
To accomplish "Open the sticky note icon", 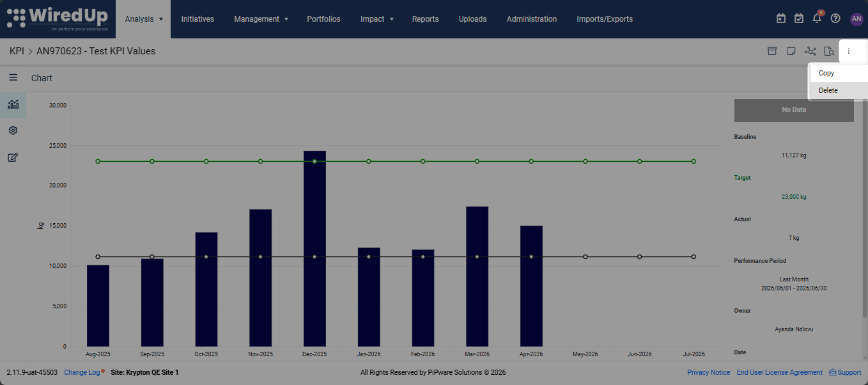I will tap(791, 51).
